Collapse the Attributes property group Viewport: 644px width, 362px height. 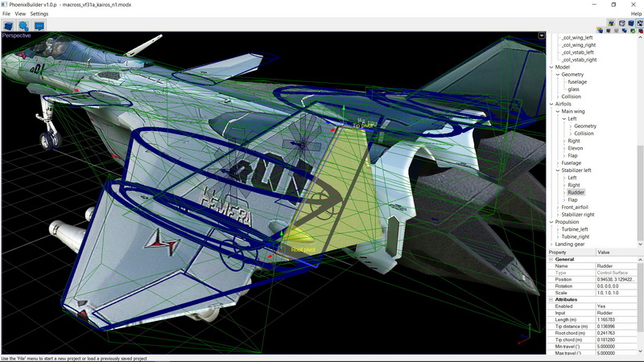coord(551,299)
